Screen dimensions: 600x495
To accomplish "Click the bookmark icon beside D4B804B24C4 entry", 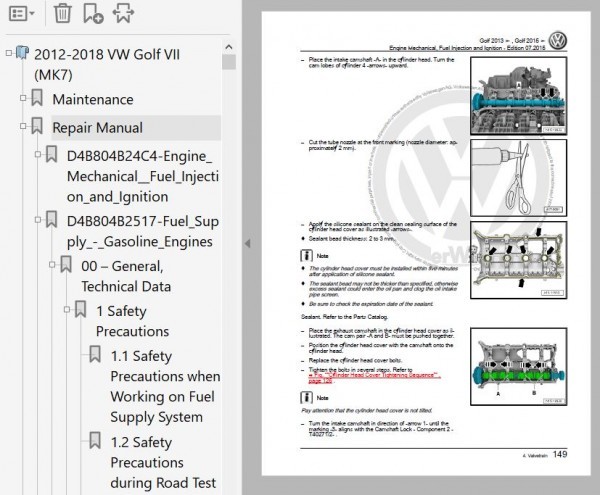I will coord(51,154).
